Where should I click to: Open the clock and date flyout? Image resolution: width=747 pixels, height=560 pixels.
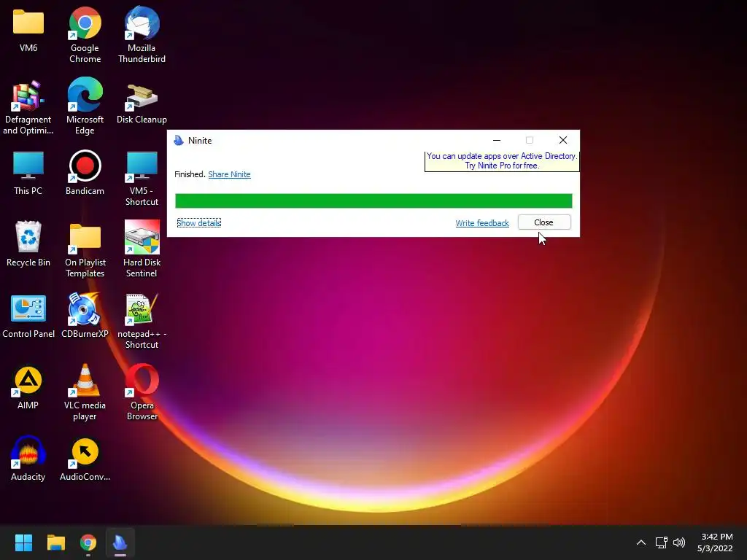pyautogui.click(x=715, y=542)
